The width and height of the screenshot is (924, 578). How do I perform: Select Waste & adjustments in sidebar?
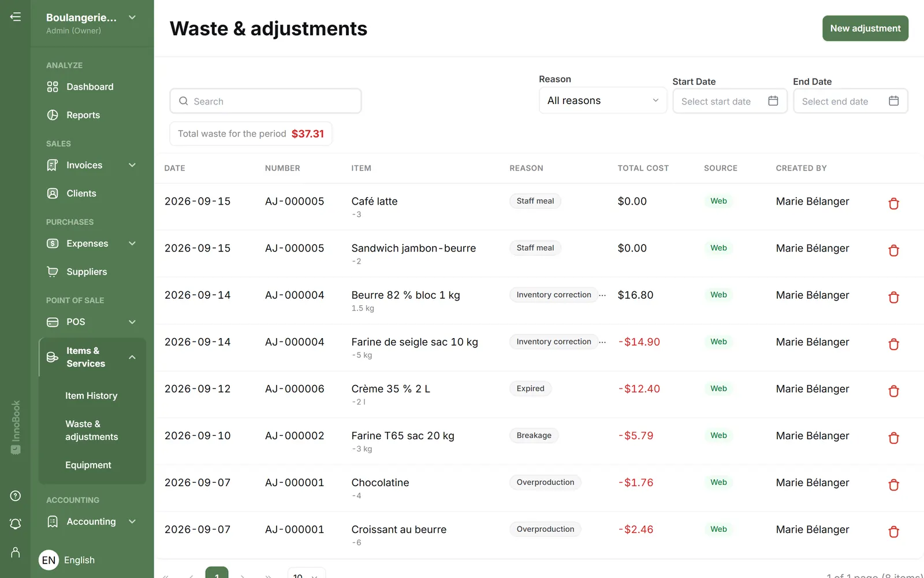[x=92, y=430]
